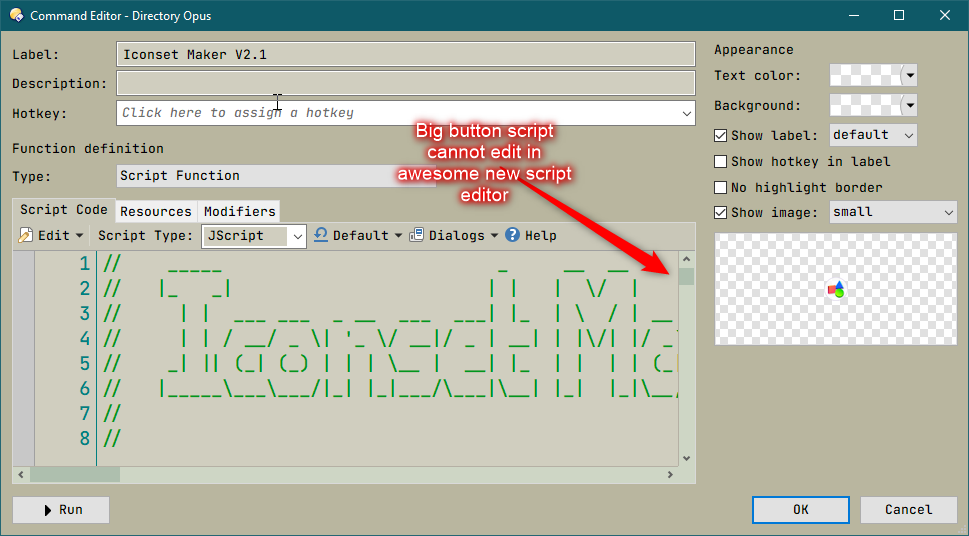Image resolution: width=969 pixels, height=536 pixels.
Task: Minimize the Command Editor window
Action: tap(854, 15)
